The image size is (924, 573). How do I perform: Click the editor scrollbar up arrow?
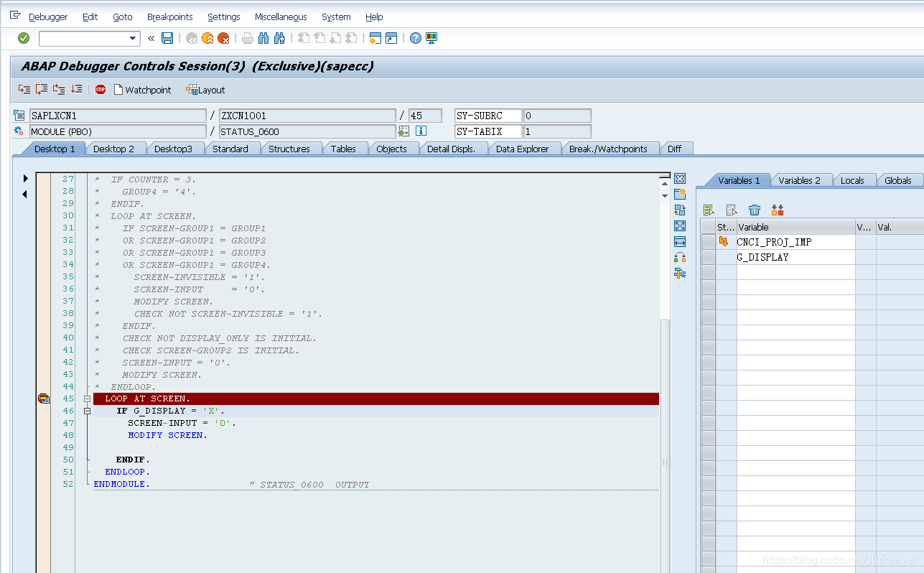click(665, 183)
